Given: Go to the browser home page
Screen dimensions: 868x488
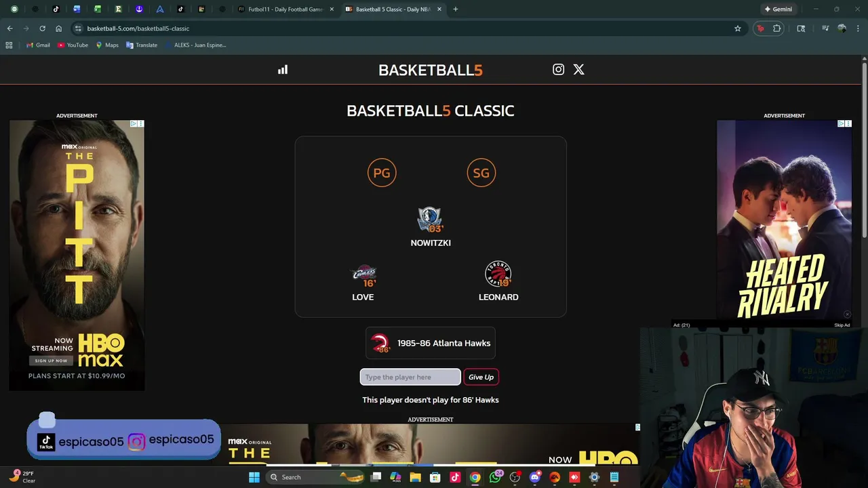Looking at the screenshot, I should 58,28.
